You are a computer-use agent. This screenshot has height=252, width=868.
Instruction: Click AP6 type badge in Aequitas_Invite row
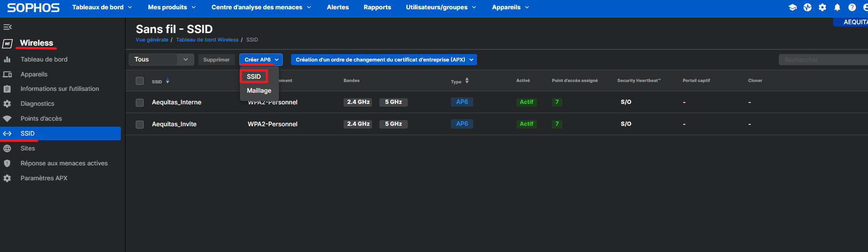pos(462,124)
